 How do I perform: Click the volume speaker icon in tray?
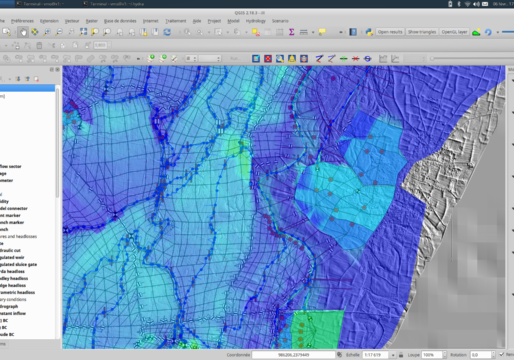click(x=476, y=4)
